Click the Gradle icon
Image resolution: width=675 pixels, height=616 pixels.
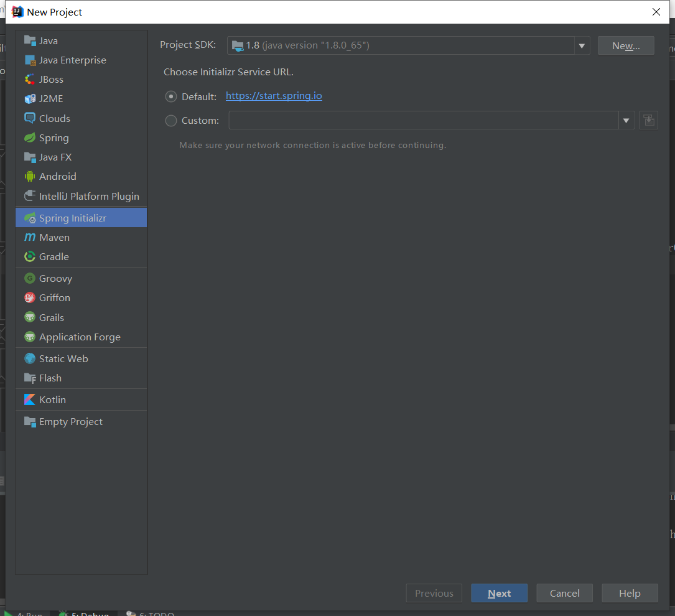tap(30, 256)
